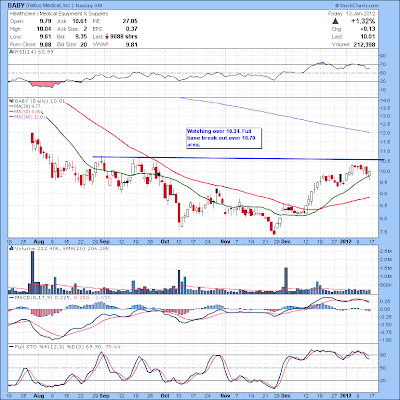Click the RSI(14) legend icon
Screen dimensions: 400x400
[11, 52]
